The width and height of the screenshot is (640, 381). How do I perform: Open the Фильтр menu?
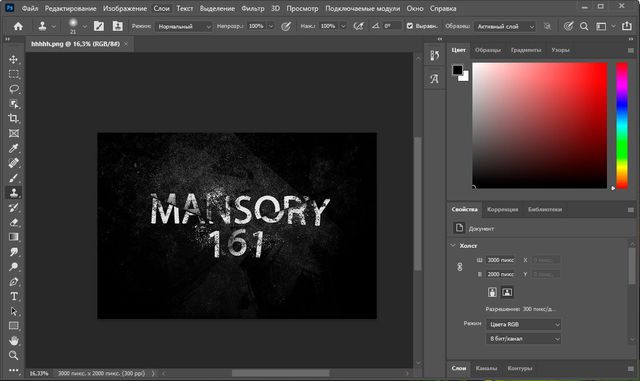coord(253,8)
